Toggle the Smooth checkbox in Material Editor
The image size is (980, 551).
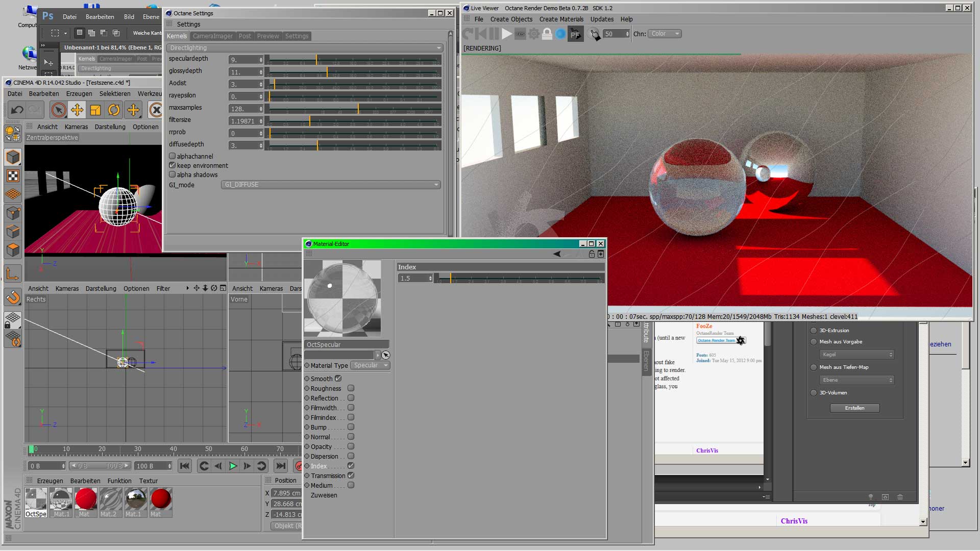click(x=338, y=379)
